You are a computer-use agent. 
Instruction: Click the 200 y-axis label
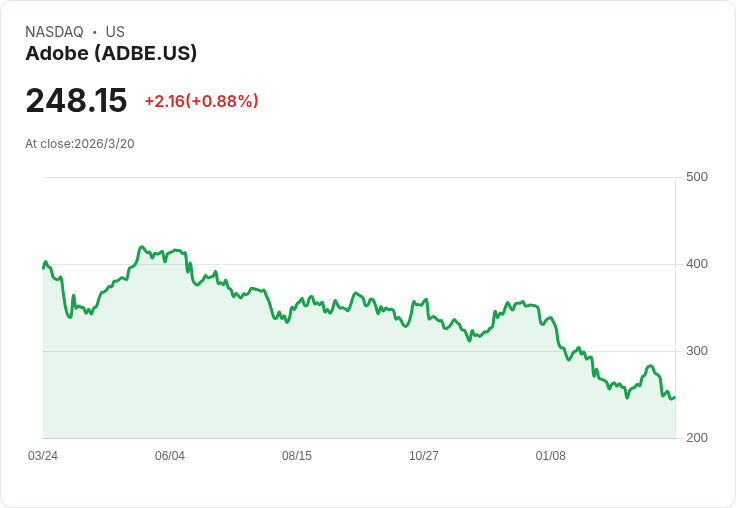697,438
